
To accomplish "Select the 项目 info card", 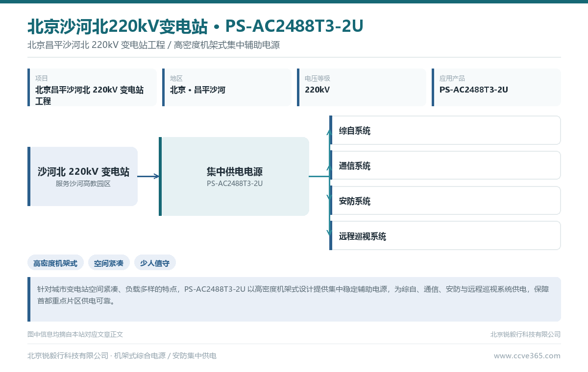I will [x=92, y=88].
